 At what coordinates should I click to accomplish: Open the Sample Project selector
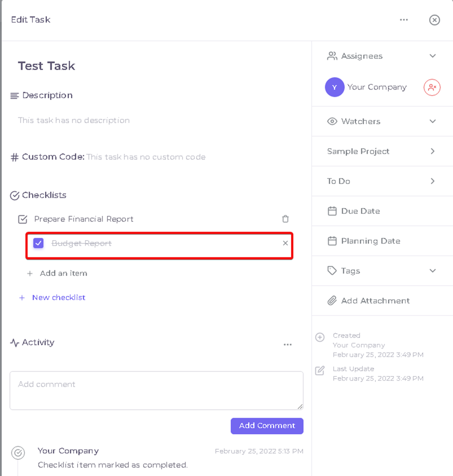382,151
